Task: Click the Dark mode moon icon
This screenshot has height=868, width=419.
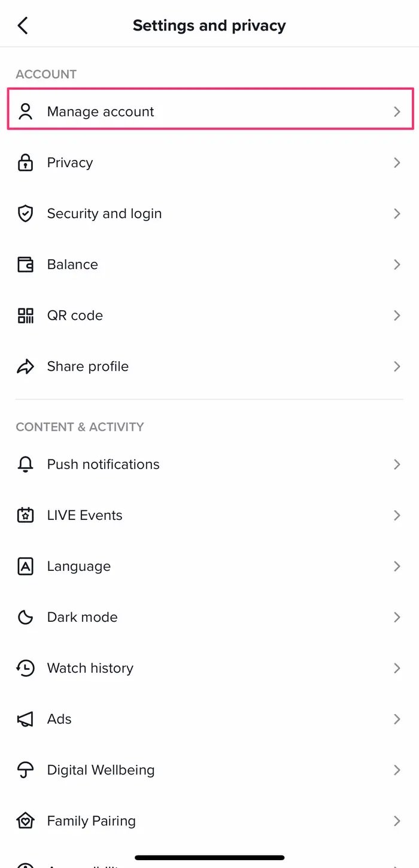Action: [x=25, y=617]
